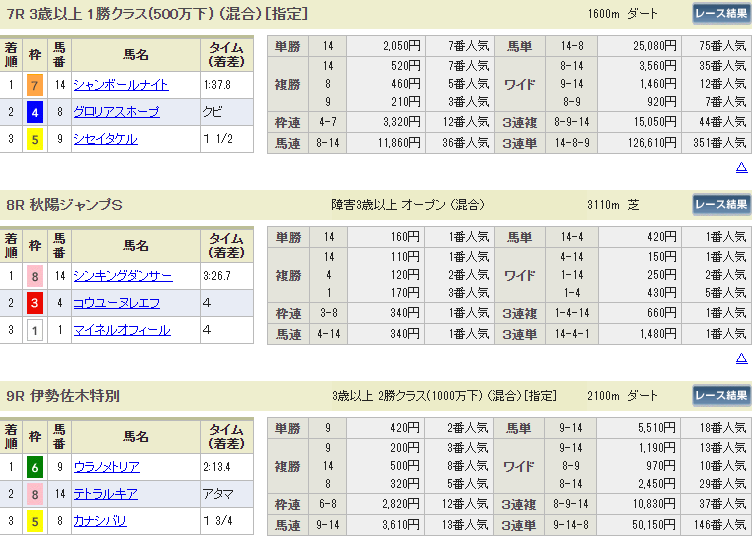The width and height of the screenshot is (752, 537).
Task: Click 9R 複勝 payout 500円
Action: (x=405, y=466)
